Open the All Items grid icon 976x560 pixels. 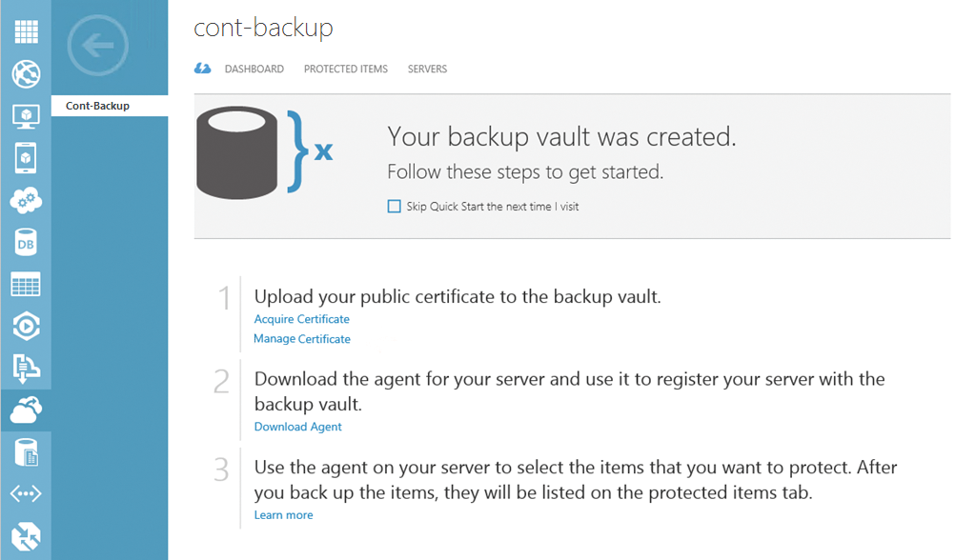tap(26, 30)
